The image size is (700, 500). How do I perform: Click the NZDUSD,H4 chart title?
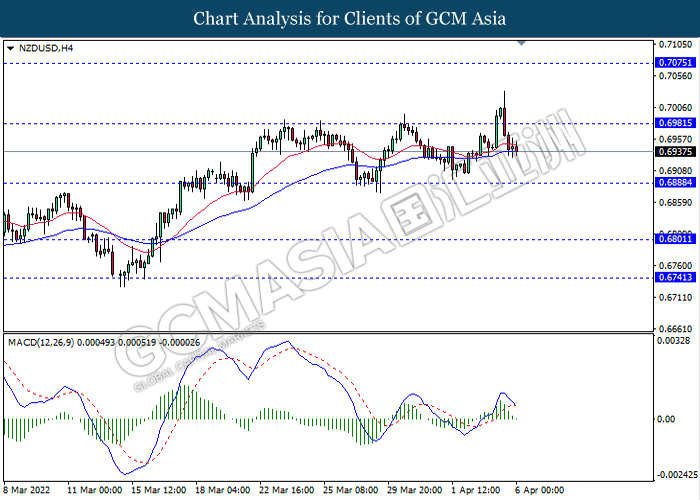pos(46,48)
